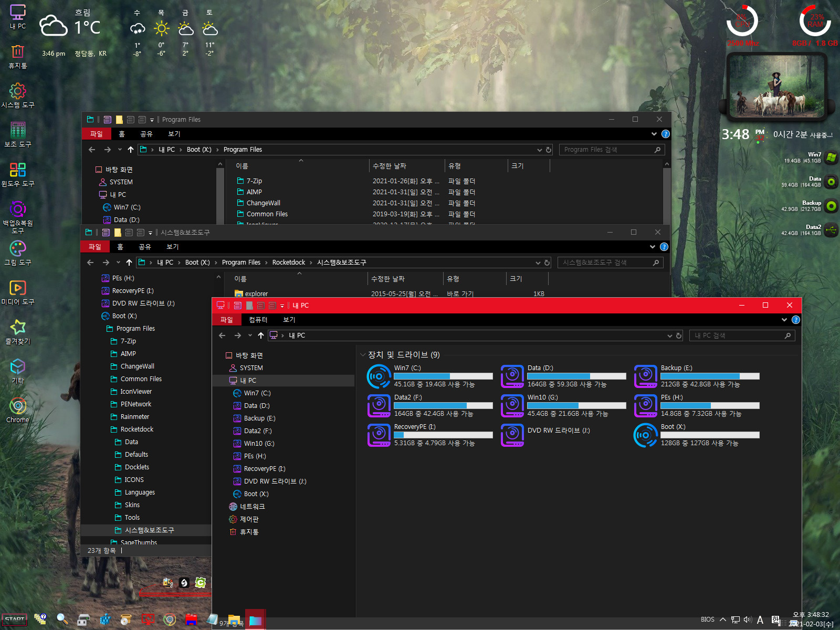Viewport: 840px width, 630px height.
Task: Click the properties icon in 내 PC title bar
Action: click(237, 306)
